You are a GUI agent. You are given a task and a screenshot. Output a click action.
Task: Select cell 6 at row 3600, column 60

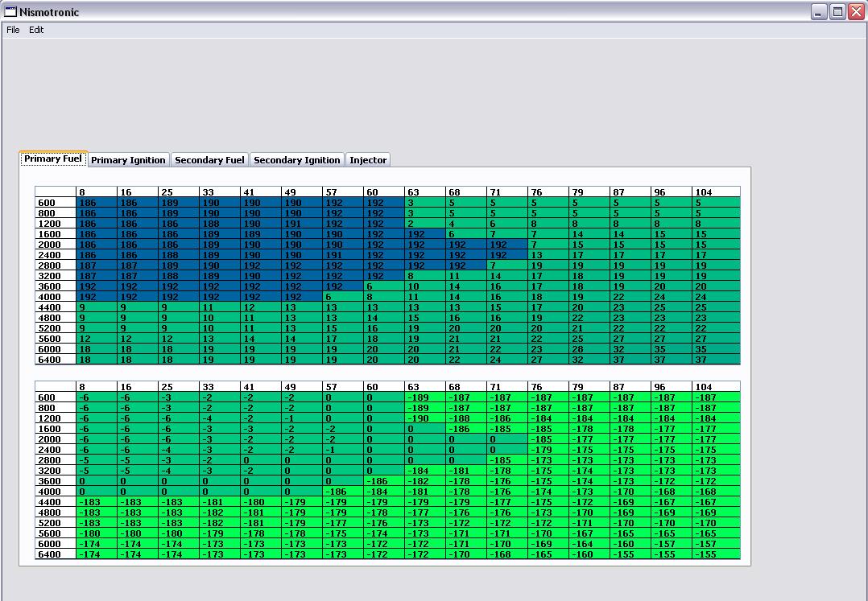(383, 286)
